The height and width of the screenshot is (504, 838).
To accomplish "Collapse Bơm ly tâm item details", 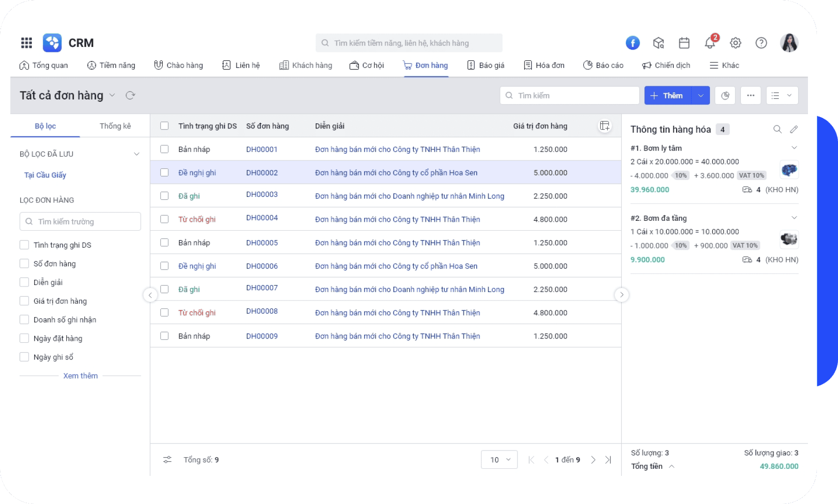I will click(x=794, y=148).
